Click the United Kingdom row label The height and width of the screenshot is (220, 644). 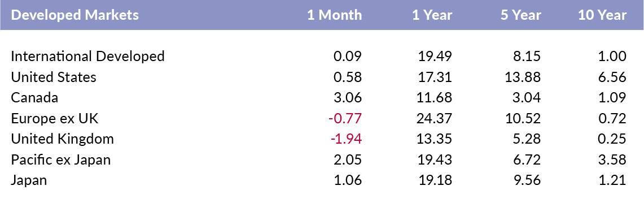(x=62, y=139)
